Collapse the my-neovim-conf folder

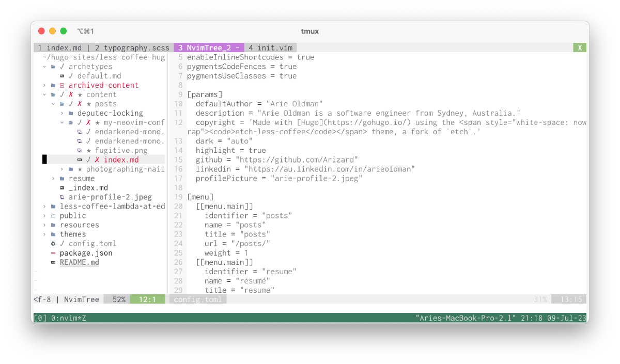[62, 122]
